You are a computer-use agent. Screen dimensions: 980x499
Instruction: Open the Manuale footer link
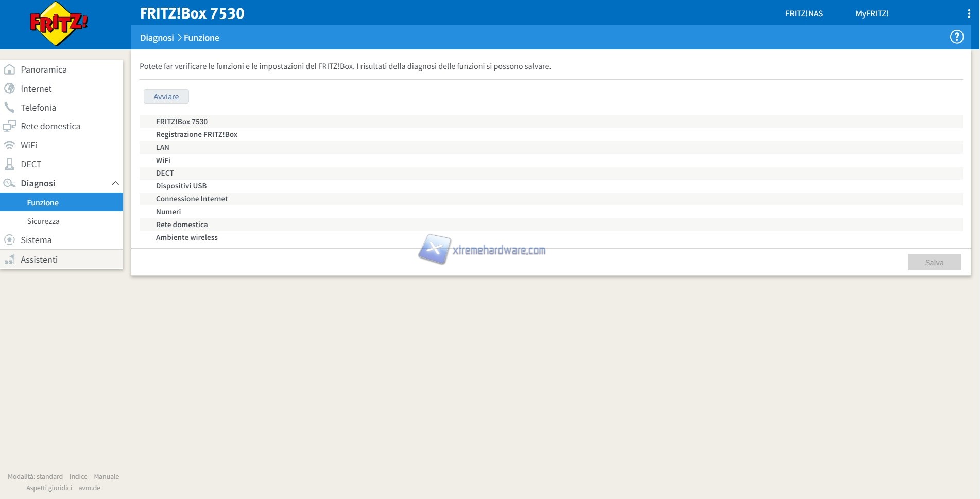pos(106,477)
